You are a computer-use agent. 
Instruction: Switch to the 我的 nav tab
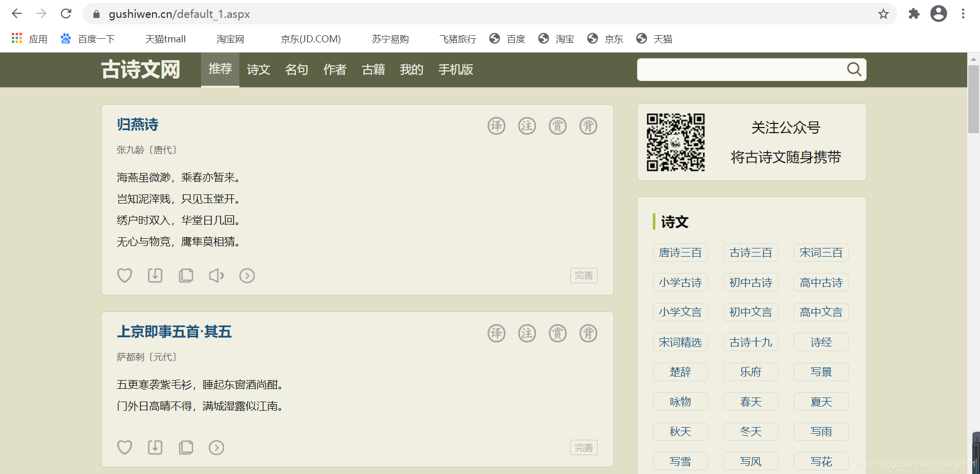411,69
